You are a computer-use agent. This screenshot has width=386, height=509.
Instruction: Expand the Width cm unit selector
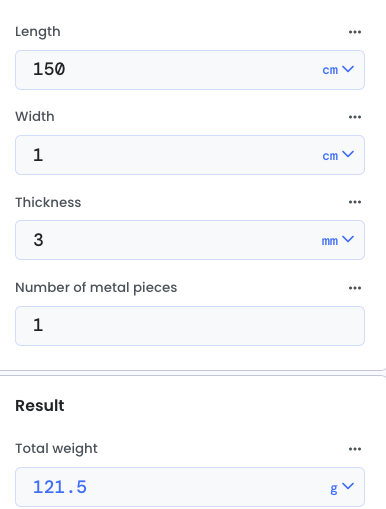(x=338, y=155)
